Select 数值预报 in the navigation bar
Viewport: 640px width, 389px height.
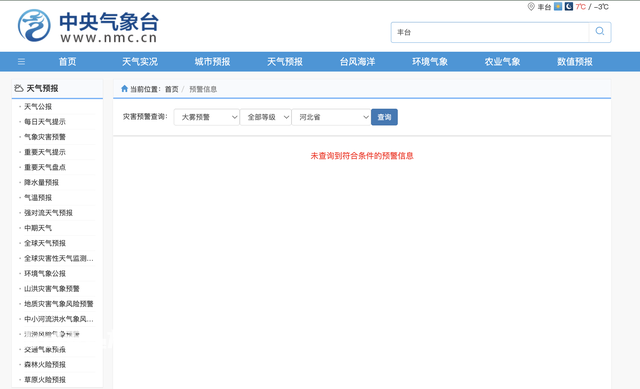tap(575, 62)
